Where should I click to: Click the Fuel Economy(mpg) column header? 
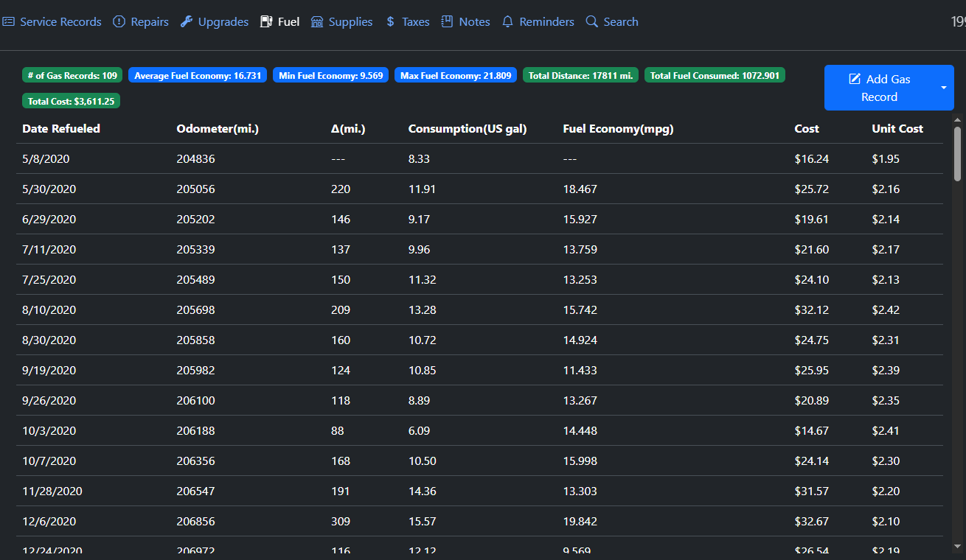[618, 129]
